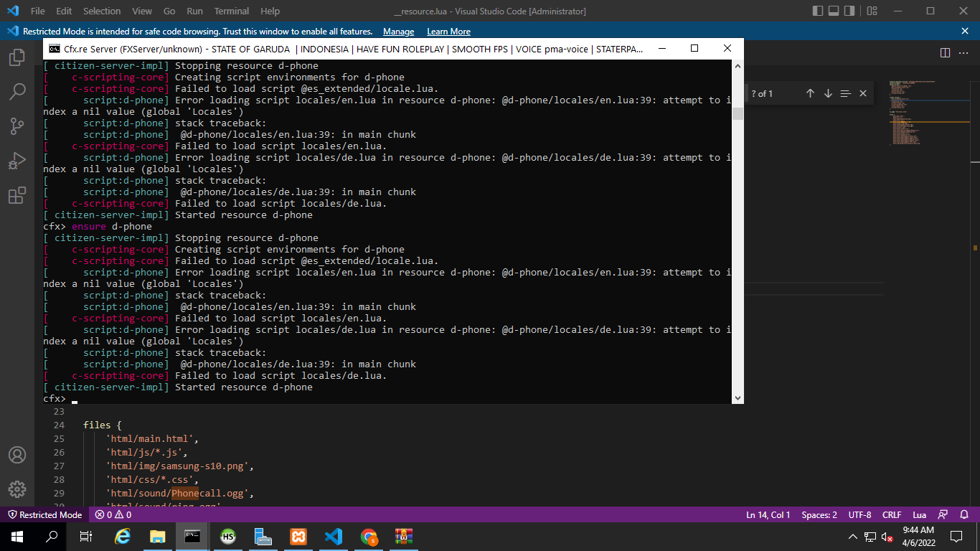Open the Windows Action Center
The height and width of the screenshot is (551, 980).
956,537
